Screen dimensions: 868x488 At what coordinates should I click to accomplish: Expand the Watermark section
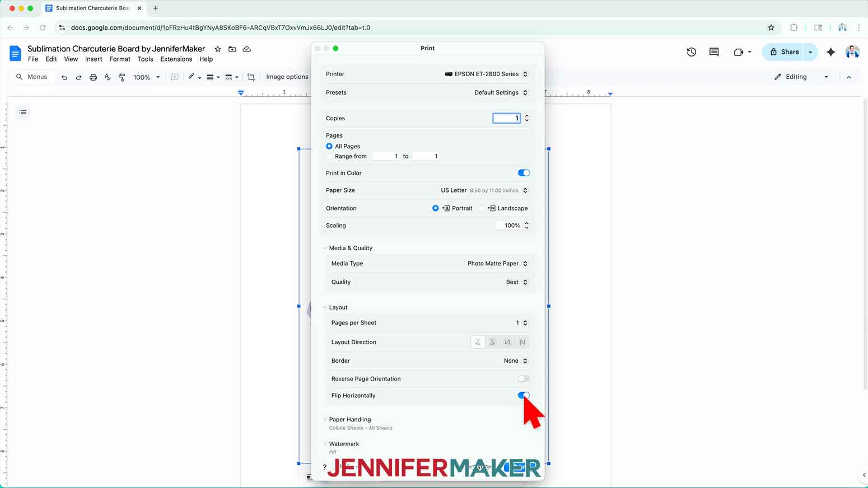tap(325, 444)
